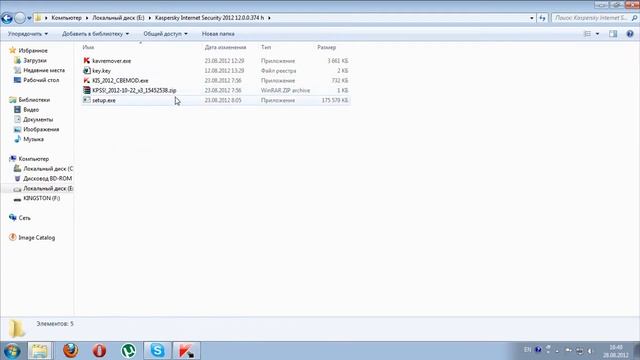The width and height of the screenshot is (640, 360).
Task: Click the file name kavremover.exe
Action: (x=111, y=61)
